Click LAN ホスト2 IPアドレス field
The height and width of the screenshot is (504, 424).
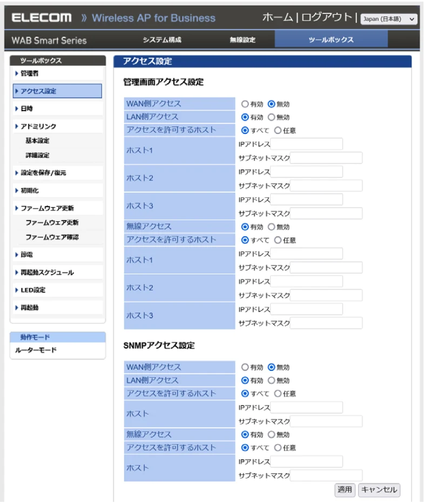pos(306,172)
